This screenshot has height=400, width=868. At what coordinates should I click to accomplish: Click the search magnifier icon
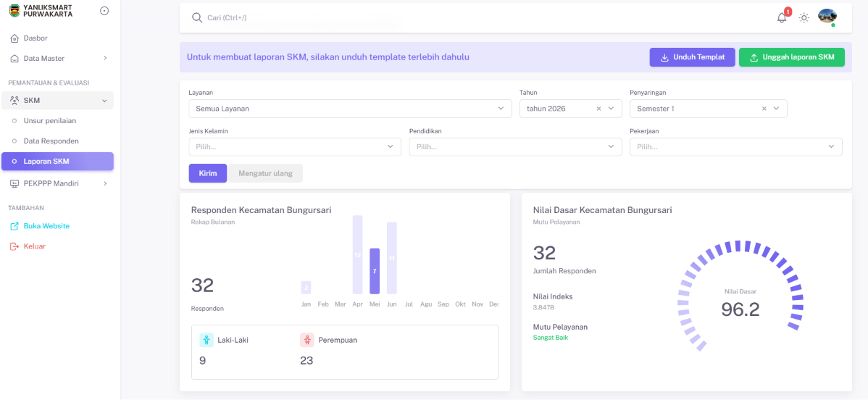tap(196, 17)
